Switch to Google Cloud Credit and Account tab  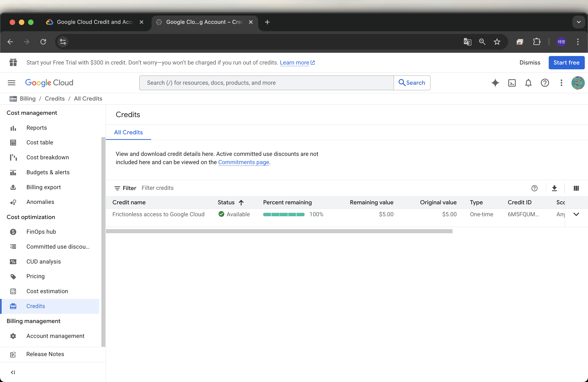click(x=95, y=22)
